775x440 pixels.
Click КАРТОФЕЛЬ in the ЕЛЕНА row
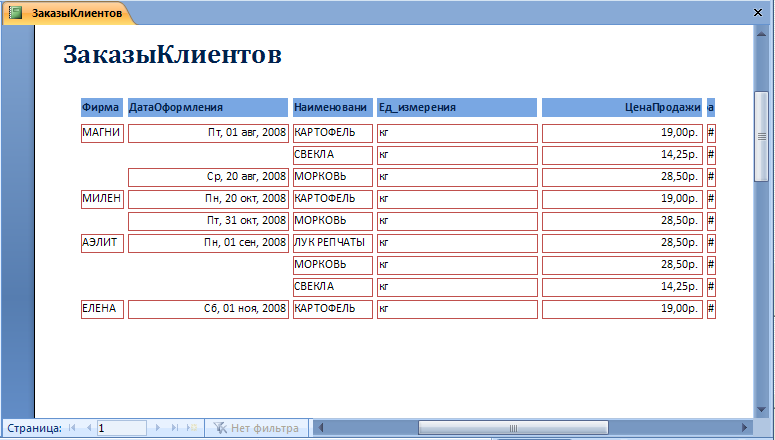[x=333, y=309]
